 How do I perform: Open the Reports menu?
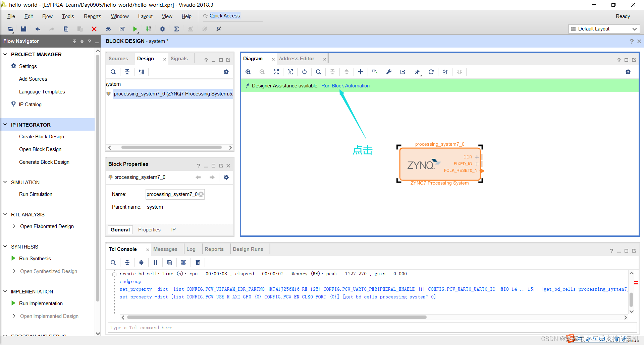(x=92, y=16)
